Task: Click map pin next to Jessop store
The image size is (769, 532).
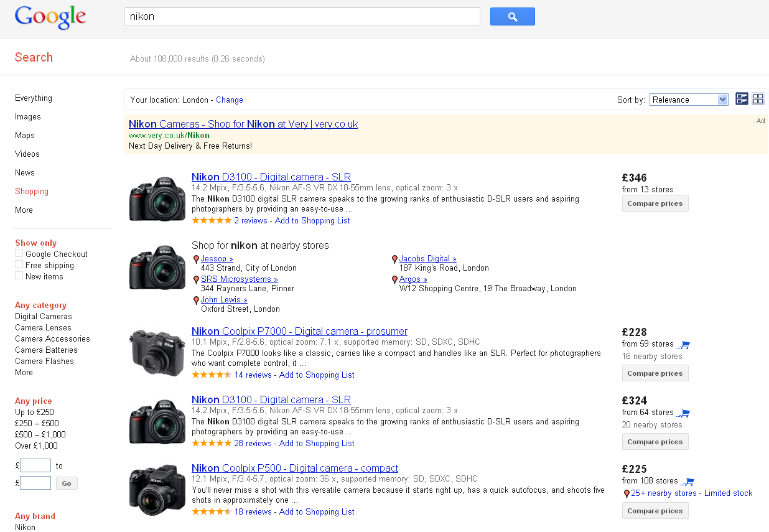Action: [x=196, y=259]
